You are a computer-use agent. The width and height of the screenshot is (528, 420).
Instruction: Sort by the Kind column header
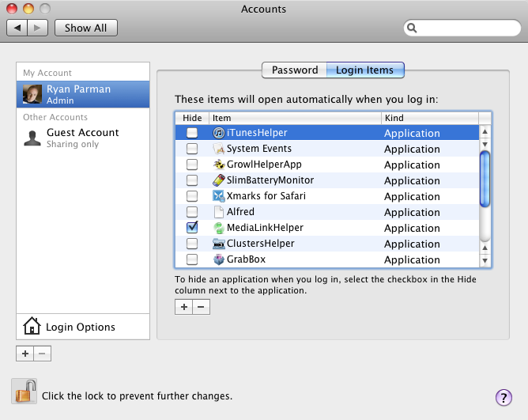pos(430,118)
